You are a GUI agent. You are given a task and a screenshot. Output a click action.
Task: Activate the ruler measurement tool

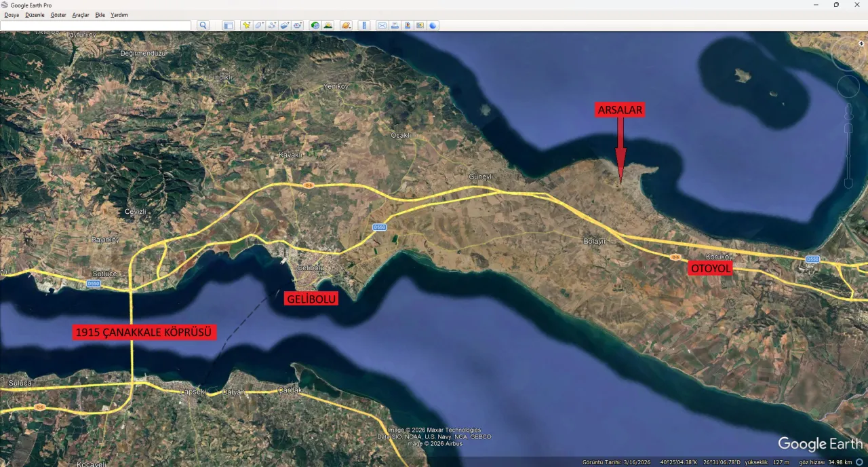pyautogui.click(x=364, y=25)
